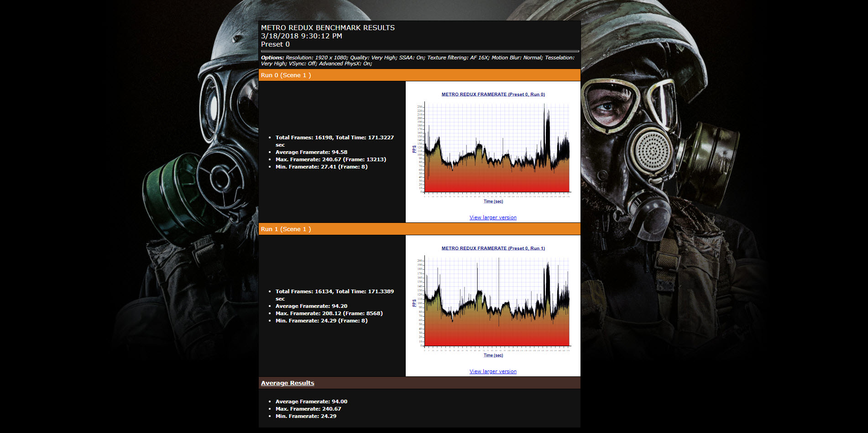Click Time (sec) axis label of Run 1 chart
The width and height of the screenshot is (868, 433).
coord(493,355)
